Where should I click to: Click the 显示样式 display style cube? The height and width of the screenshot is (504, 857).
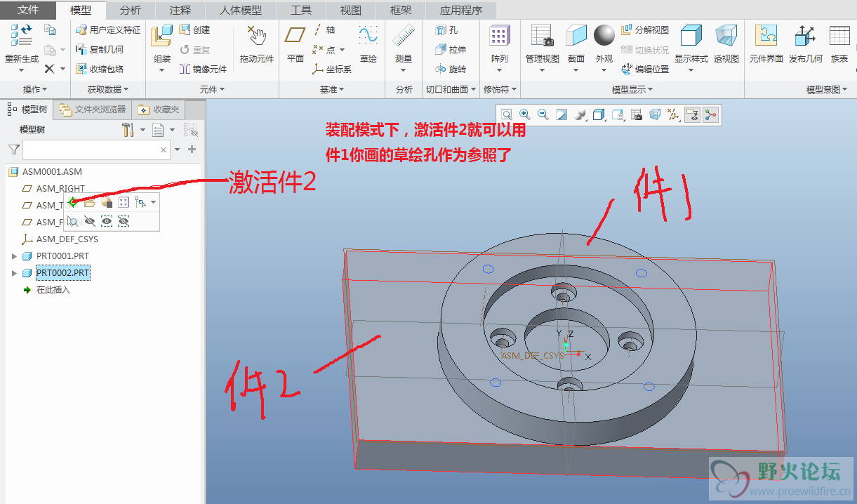tap(691, 36)
